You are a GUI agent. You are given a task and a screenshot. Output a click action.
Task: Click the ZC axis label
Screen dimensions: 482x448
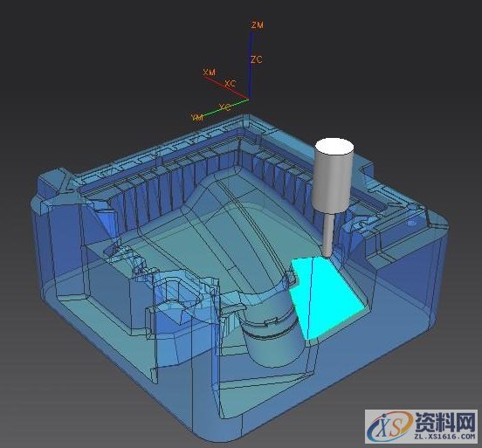tap(257, 59)
